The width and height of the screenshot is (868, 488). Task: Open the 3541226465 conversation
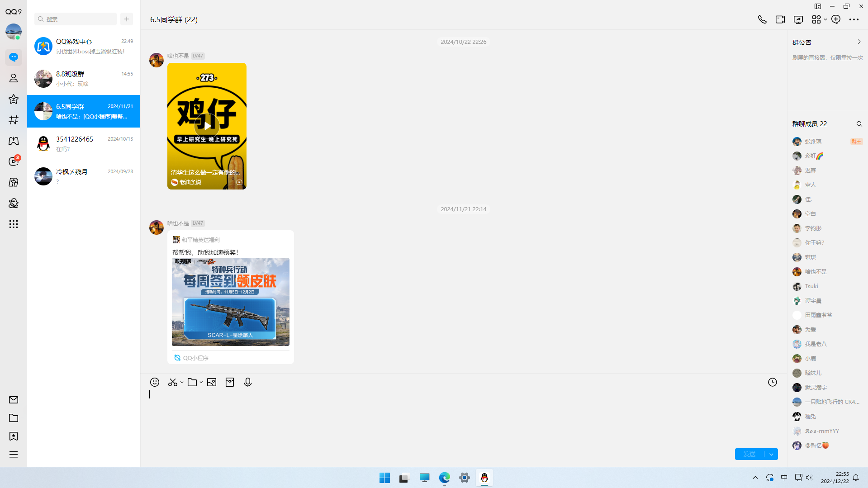84,144
